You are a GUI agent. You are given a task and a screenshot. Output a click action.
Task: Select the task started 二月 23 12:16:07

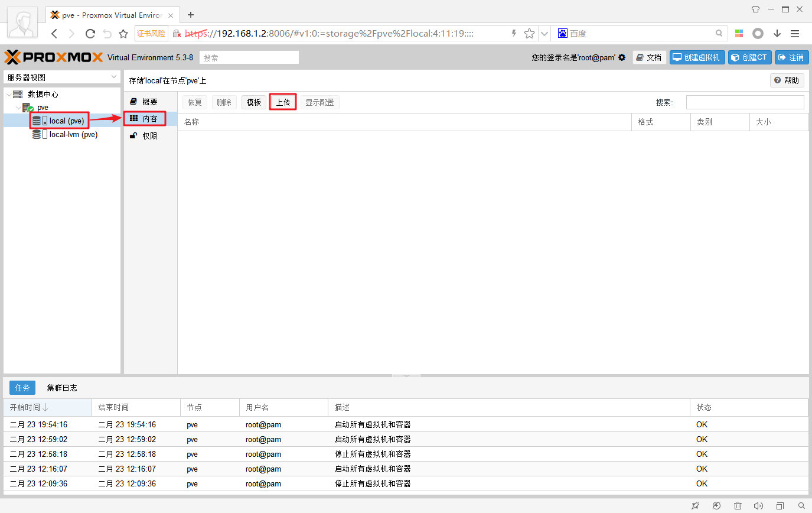[406, 469]
